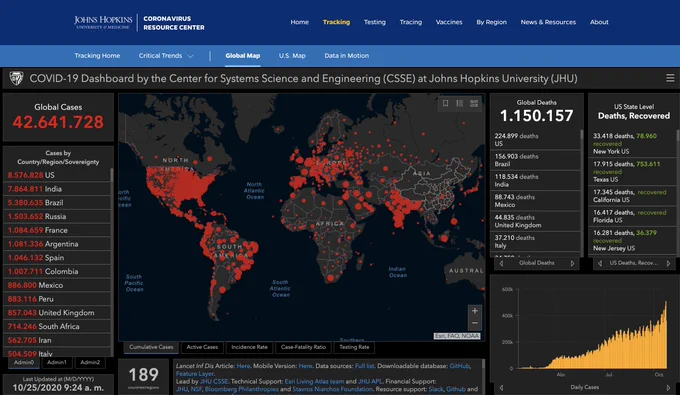Go to next Global Deaths panel page

[x=572, y=263]
